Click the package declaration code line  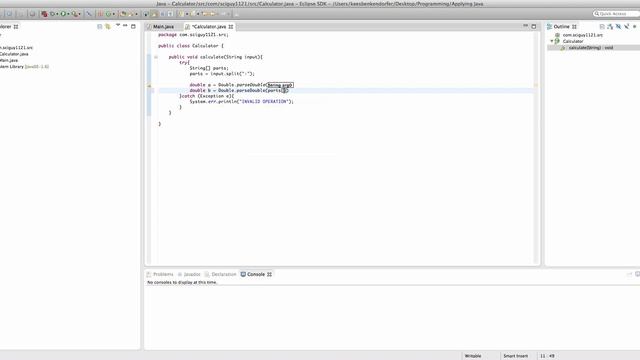(193, 35)
